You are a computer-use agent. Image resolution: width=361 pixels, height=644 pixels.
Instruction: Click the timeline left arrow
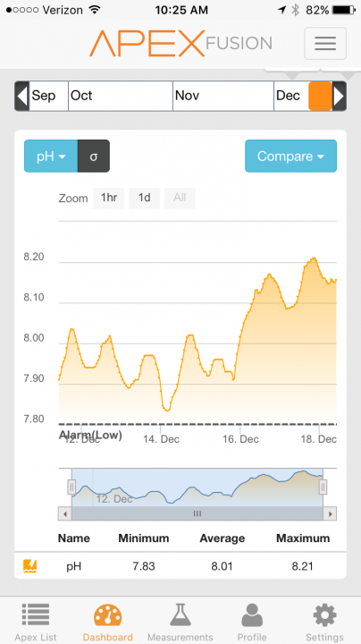click(x=21, y=96)
